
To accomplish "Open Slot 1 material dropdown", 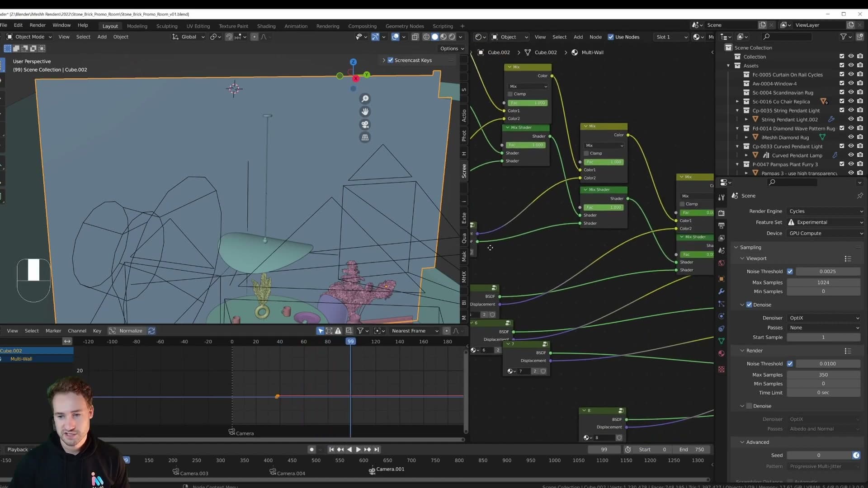I will tap(671, 37).
